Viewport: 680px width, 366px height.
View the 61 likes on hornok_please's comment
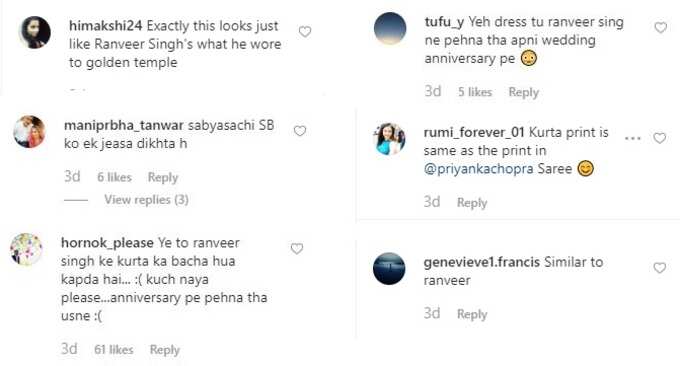pos(114,350)
